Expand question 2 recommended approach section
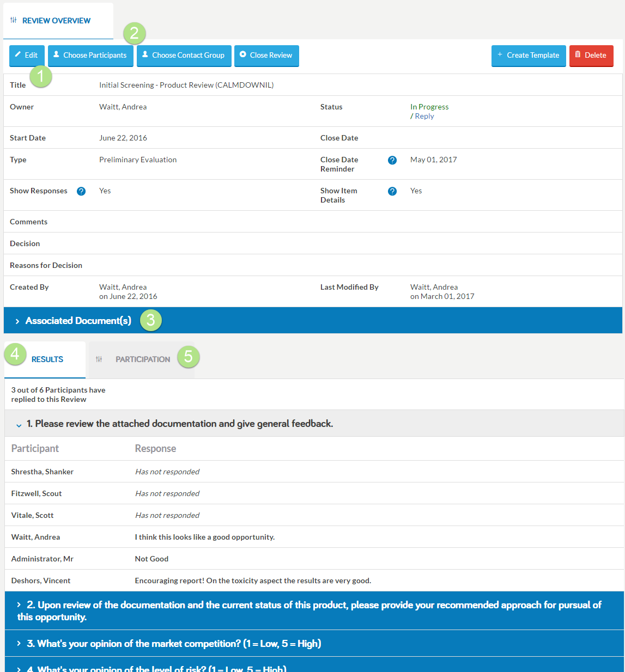 (x=314, y=610)
